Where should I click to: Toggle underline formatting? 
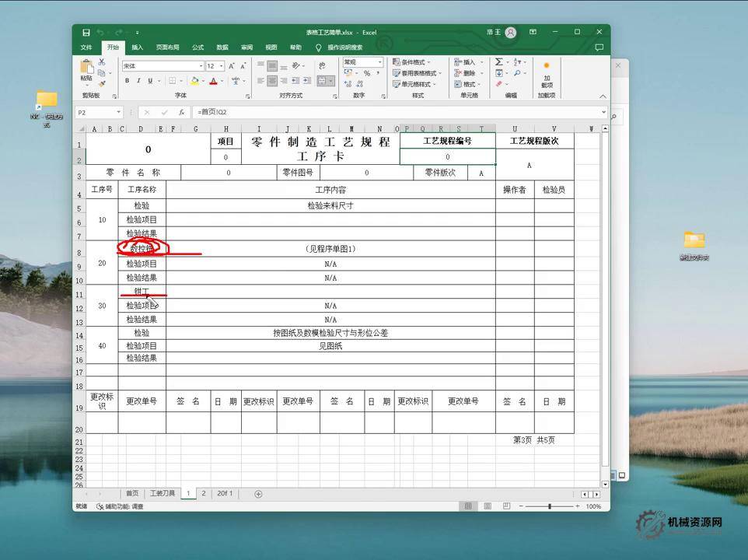click(151, 80)
